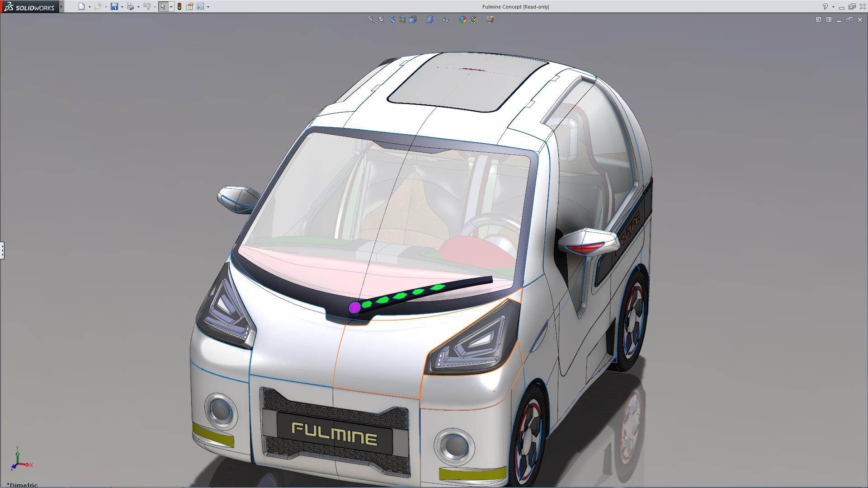Toggle the Hide/Show Items glasses icon
The height and width of the screenshot is (488, 868).
(446, 19)
